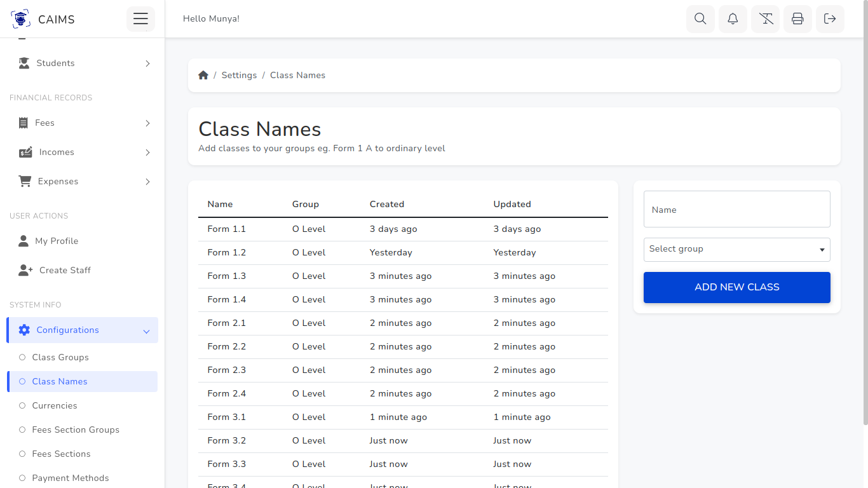Screen dimensions: 868x488
Task: Select the Form 1.4 row name
Action: click(226, 299)
